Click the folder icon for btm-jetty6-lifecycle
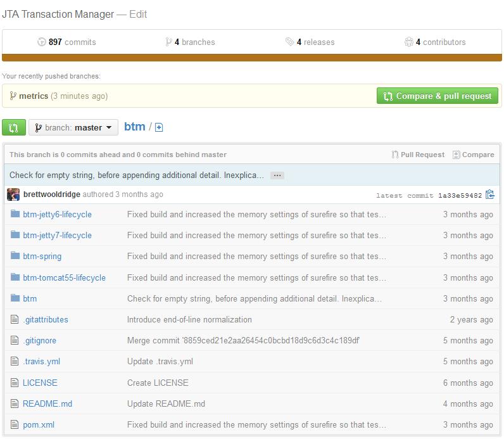504x439 pixels. pos(15,214)
